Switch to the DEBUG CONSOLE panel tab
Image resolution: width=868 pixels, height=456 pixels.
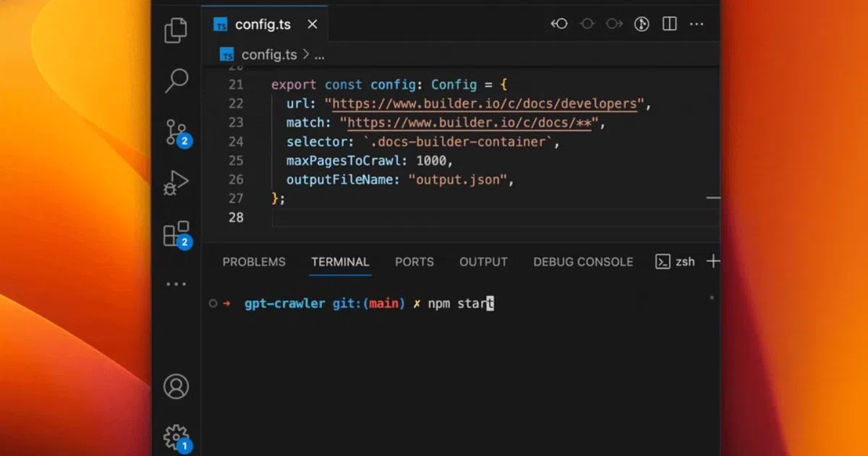tap(583, 262)
